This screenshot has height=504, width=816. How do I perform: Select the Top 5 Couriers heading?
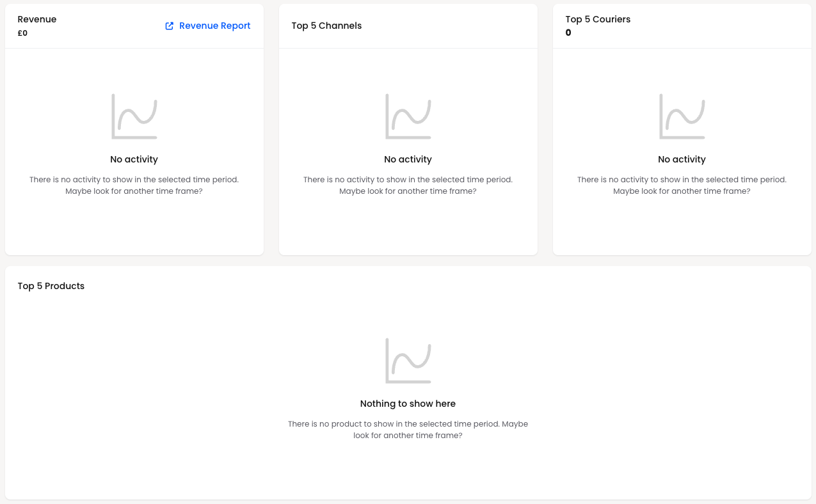598,19
